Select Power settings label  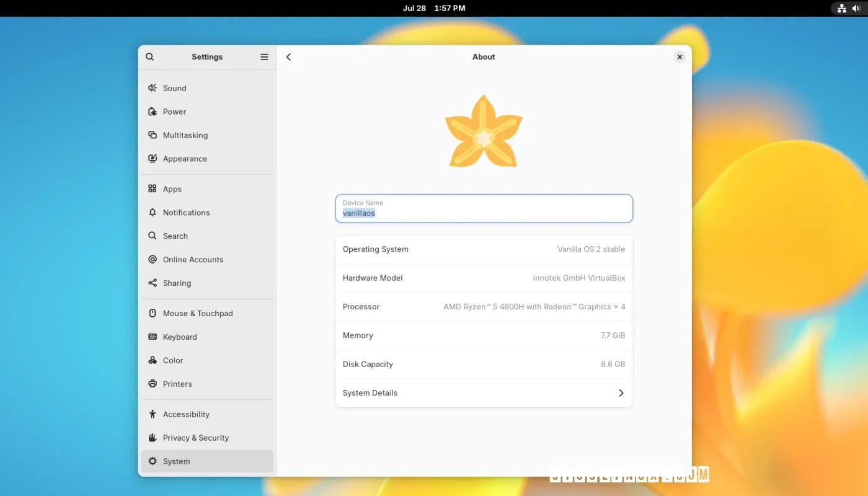point(174,112)
